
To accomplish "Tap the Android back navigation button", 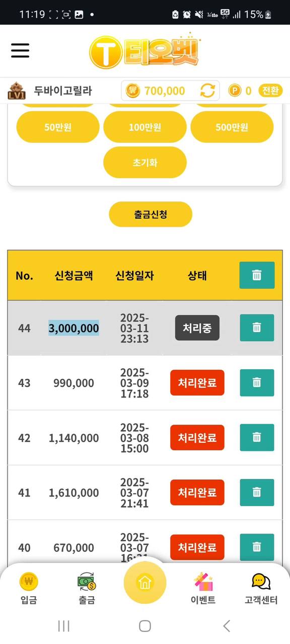I will point(227,626).
